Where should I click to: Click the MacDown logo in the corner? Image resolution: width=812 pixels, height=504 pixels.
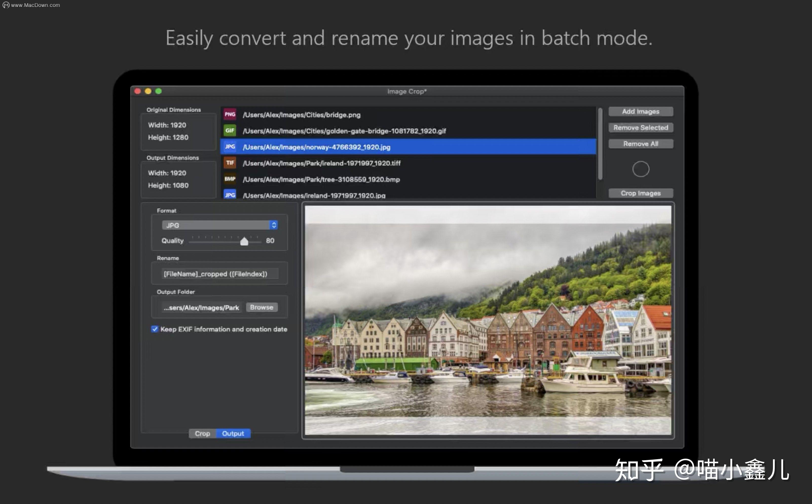coord(6,5)
